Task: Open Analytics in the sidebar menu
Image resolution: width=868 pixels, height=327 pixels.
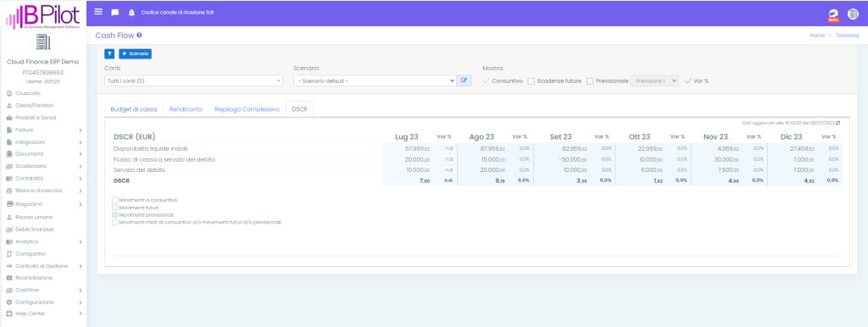Action: [26, 241]
